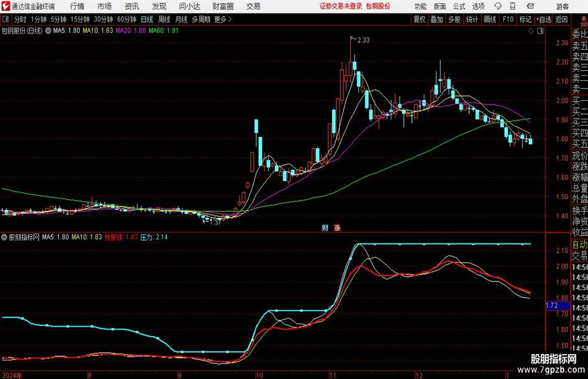Switch to the 30分钟 period tab
The height and width of the screenshot is (379, 588).
click(103, 19)
